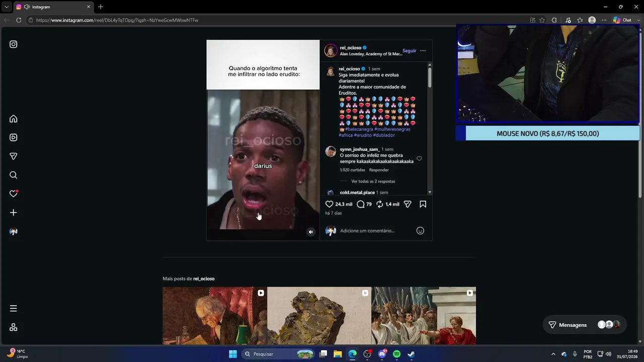
Task: Follow rei_ocioso with the Seguir button
Action: (409, 51)
